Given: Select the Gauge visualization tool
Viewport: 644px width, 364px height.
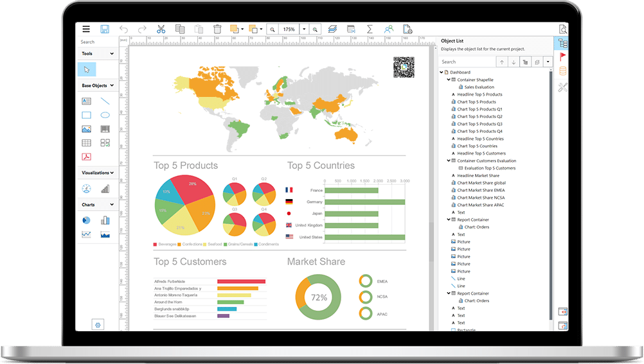Looking at the screenshot, I should pos(86,189).
